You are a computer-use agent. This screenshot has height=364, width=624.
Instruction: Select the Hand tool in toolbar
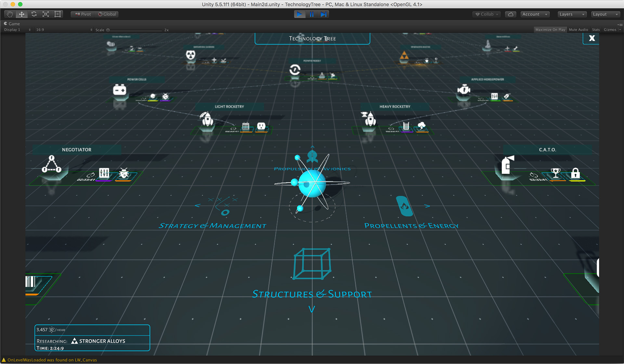tap(10, 14)
